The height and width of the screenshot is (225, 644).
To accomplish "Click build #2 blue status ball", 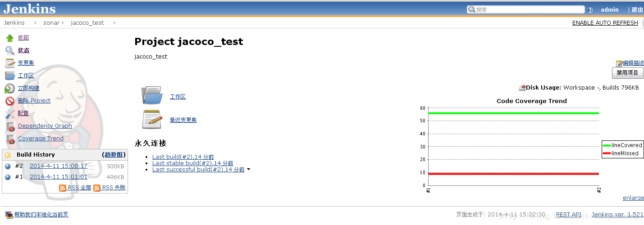I will click(8, 166).
